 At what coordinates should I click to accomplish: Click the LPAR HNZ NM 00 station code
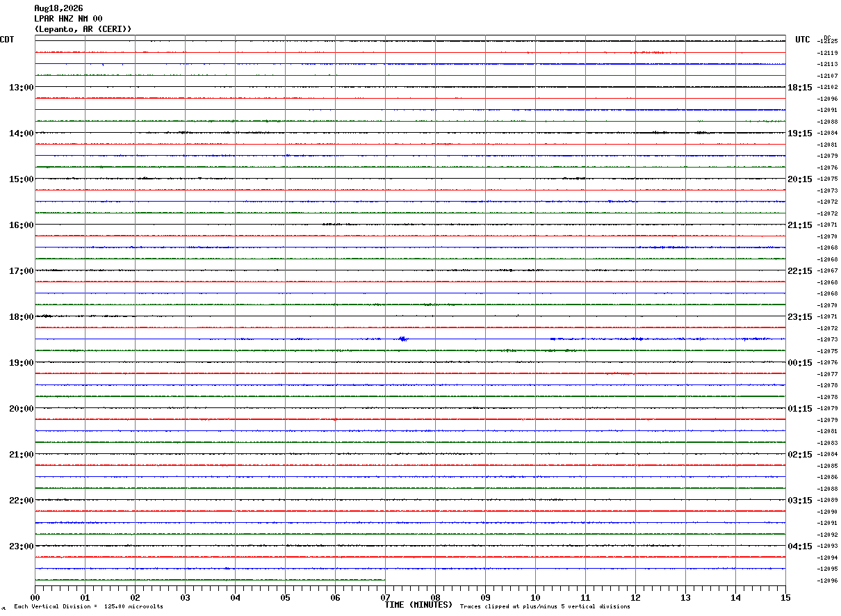pos(68,19)
